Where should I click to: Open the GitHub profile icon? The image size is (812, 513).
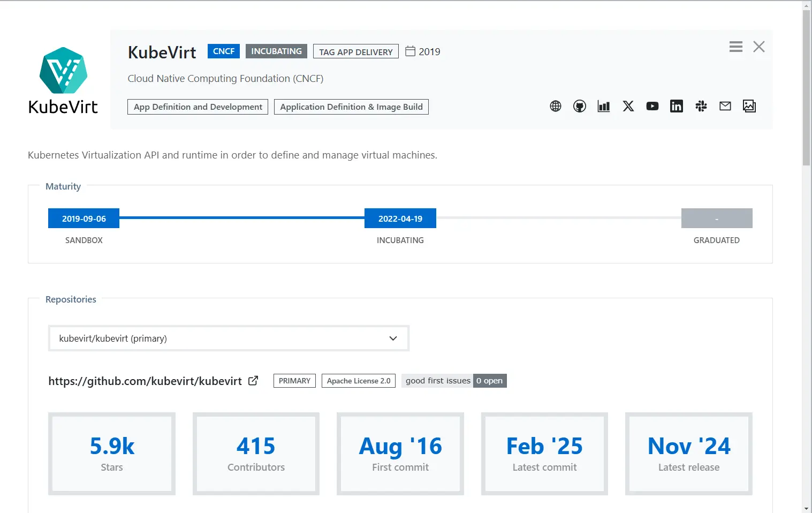click(579, 106)
